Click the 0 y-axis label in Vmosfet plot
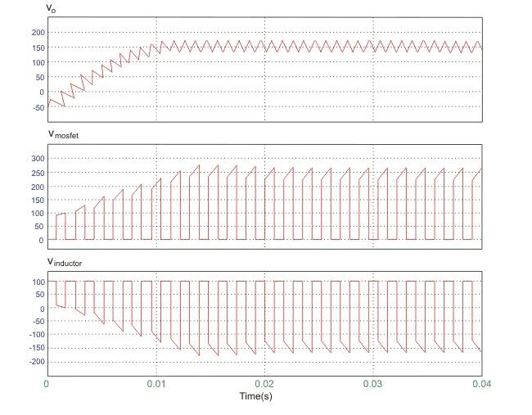 pos(38,240)
